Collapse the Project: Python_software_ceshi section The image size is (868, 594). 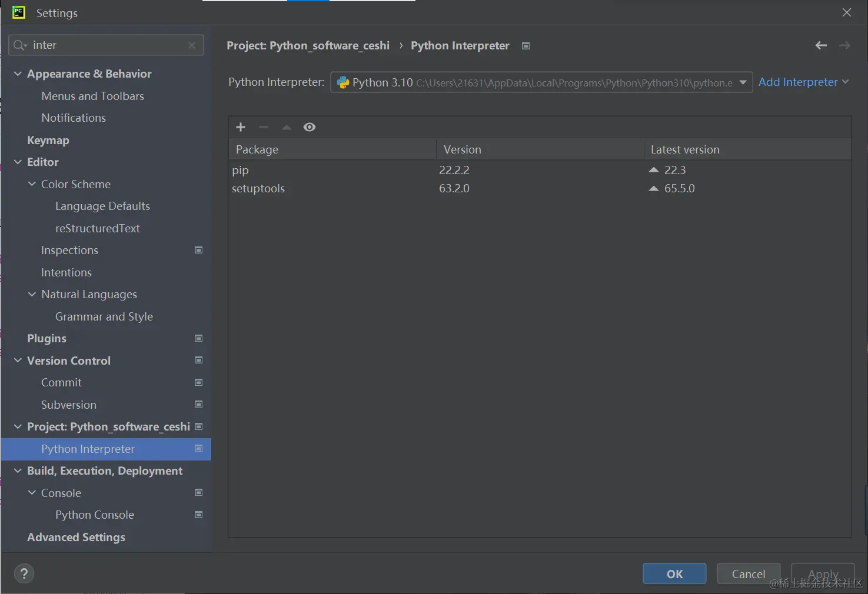[18, 426]
